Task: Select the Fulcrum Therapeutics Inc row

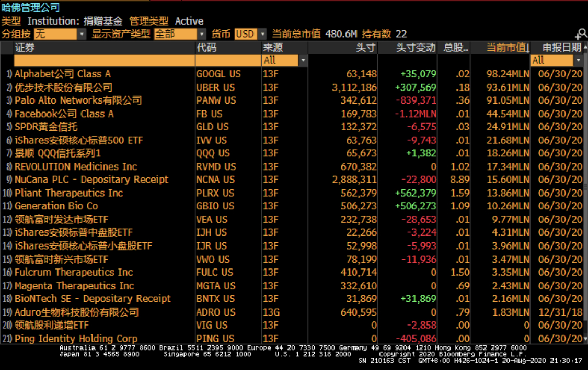Action: click(293, 272)
